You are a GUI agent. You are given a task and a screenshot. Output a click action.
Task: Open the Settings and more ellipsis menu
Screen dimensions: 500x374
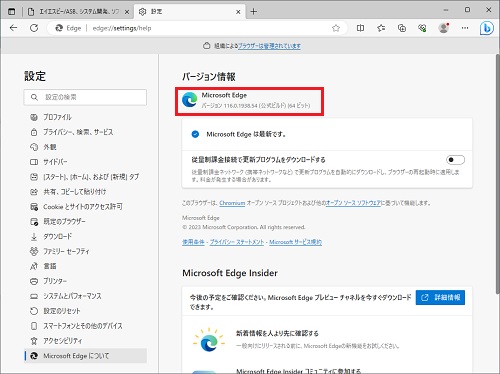coord(465,28)
